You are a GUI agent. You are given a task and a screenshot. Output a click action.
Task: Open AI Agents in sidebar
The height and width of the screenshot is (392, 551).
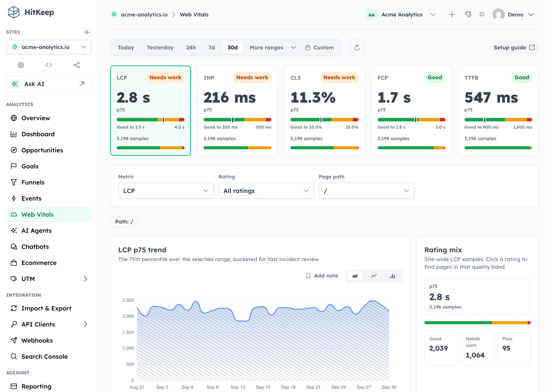(x=49, y=230)
